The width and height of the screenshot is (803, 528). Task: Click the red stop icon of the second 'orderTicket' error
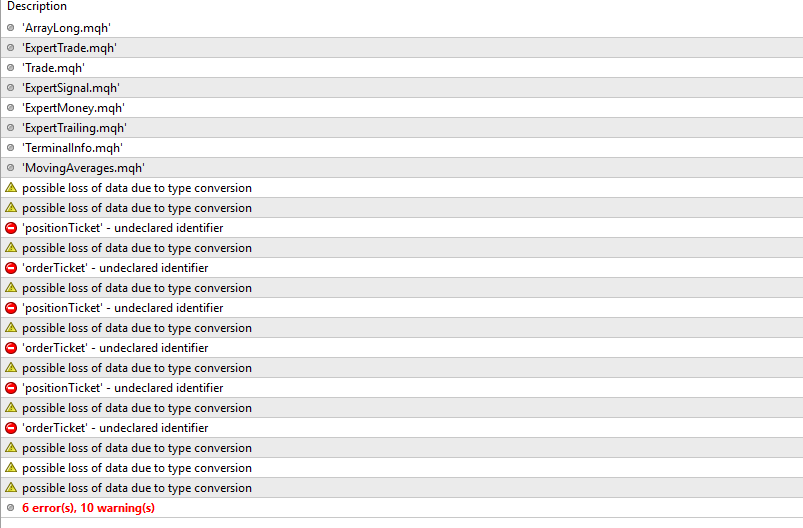click(11, 348)
